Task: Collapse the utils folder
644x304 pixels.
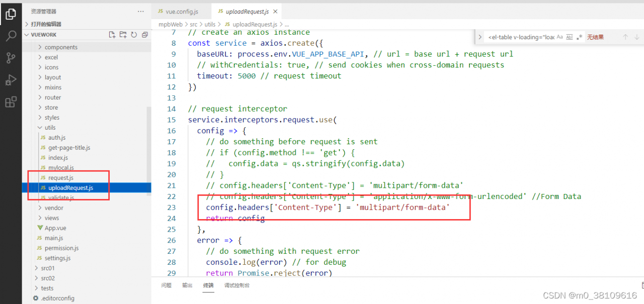Action: (x=41, y=128)
